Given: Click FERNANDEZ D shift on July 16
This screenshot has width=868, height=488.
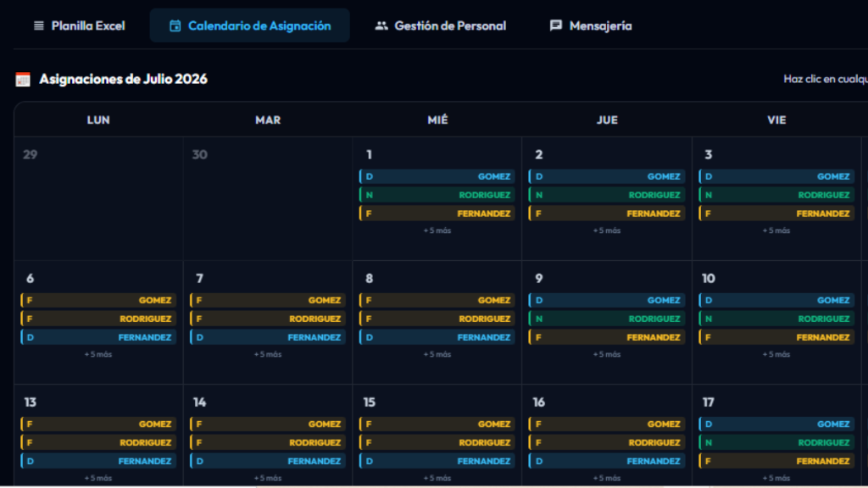Looking at the screenshot, I should click(x=607, y=462).
